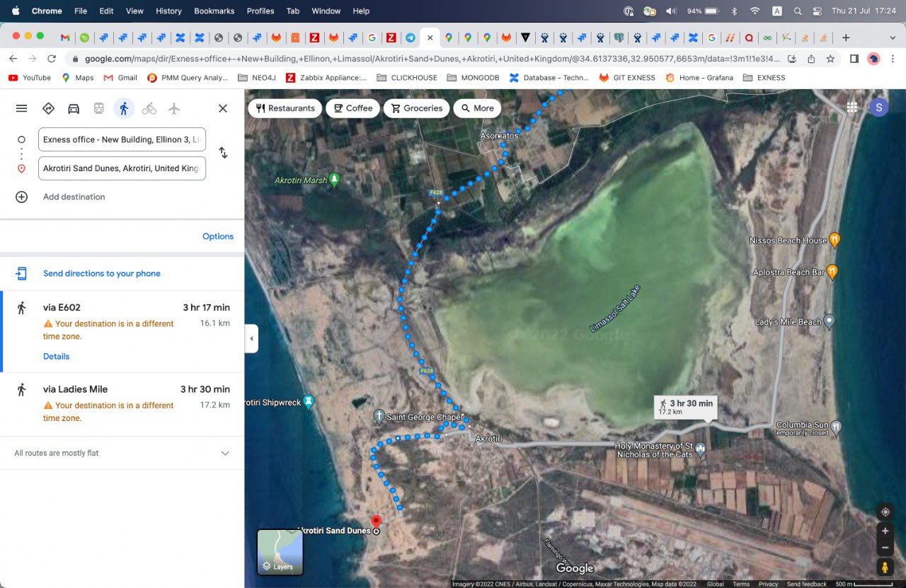Collapse the side panel with arrow handle
The image size is (906, 588).
pyautogui.click(x=251, y=339)
